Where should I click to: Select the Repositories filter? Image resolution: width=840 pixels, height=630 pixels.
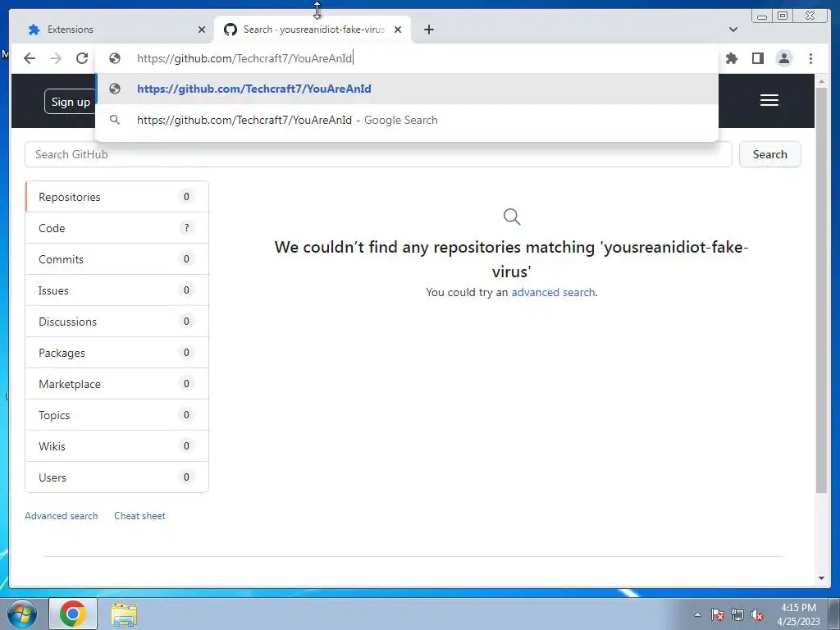coord(116,197)
